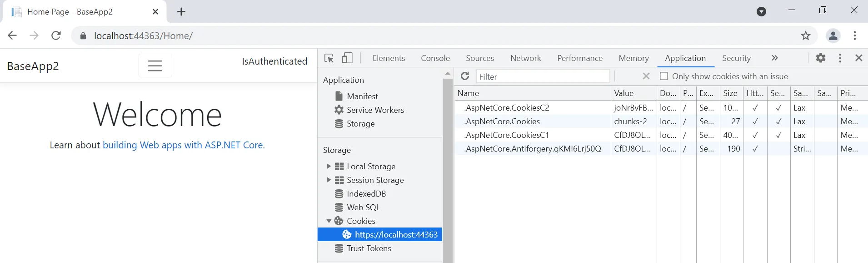Switch to the Network tab
Viewport: 868px width, 263px height.
pyautogui.click(x=525, y=58)
